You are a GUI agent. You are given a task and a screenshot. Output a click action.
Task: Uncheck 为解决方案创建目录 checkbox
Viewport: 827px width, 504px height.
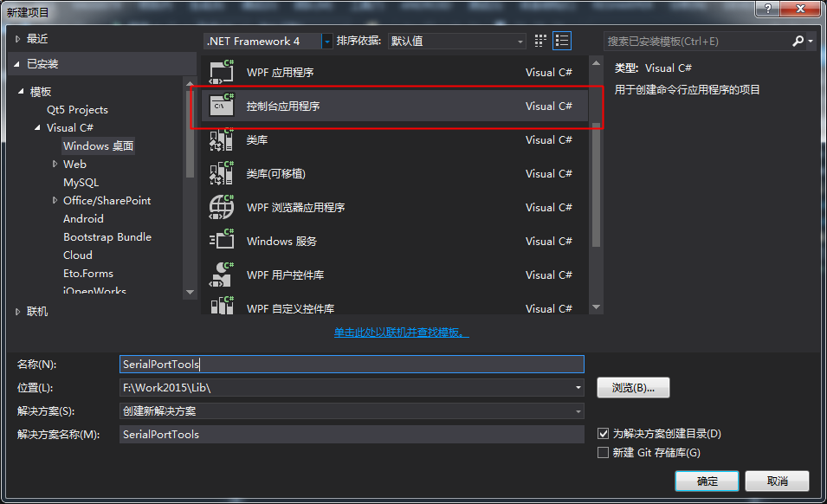[604, 433]
